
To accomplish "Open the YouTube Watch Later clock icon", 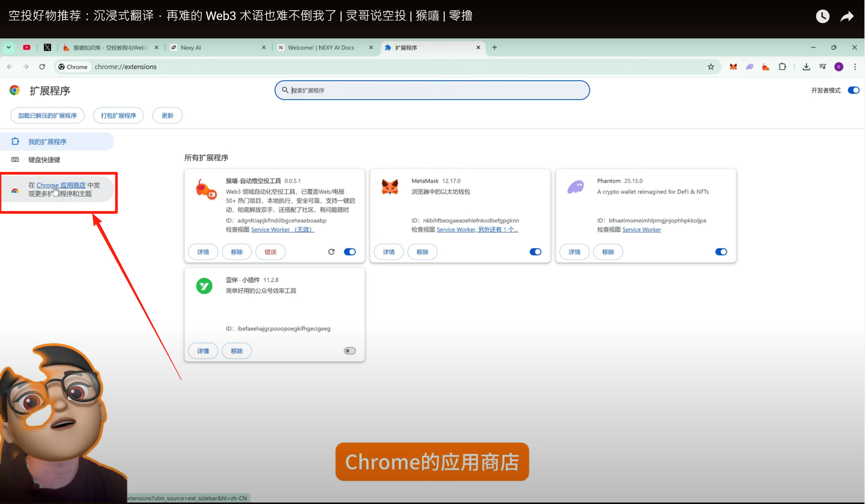I will (x=822, y=16).
